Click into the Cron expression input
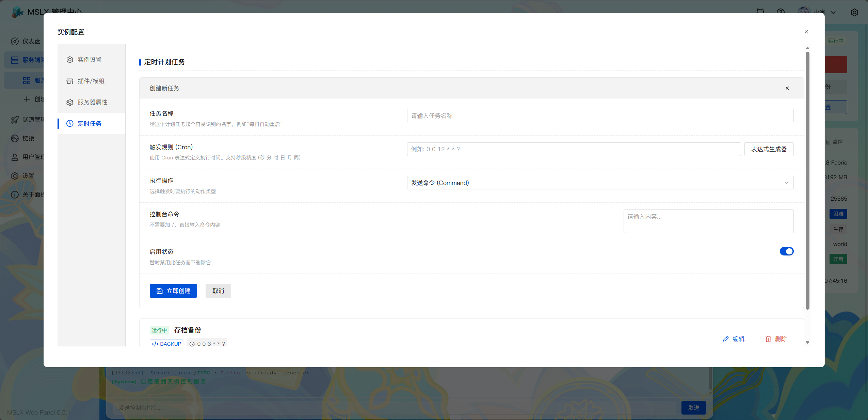 click(x=574, y=149)
